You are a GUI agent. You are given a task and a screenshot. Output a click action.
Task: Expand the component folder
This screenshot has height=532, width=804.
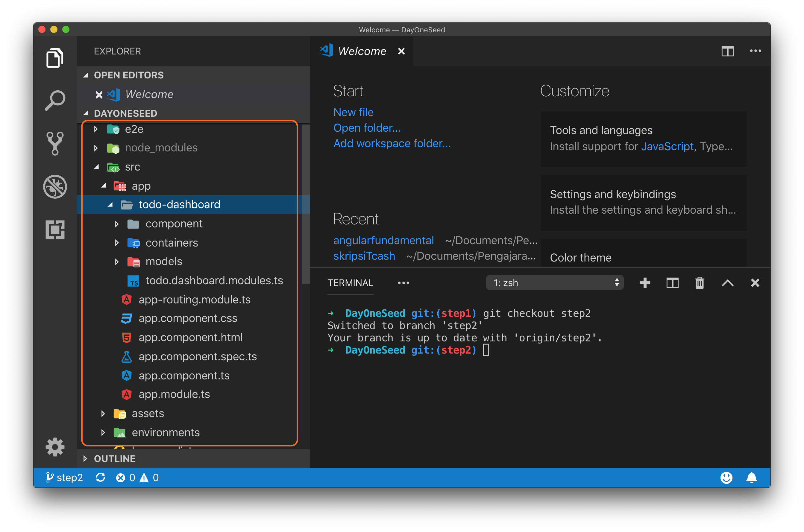[x=117, y=224]
